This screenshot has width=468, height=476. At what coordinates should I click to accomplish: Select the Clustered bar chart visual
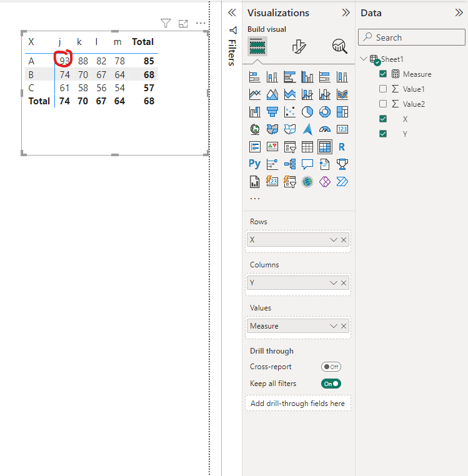click(290, 77)
